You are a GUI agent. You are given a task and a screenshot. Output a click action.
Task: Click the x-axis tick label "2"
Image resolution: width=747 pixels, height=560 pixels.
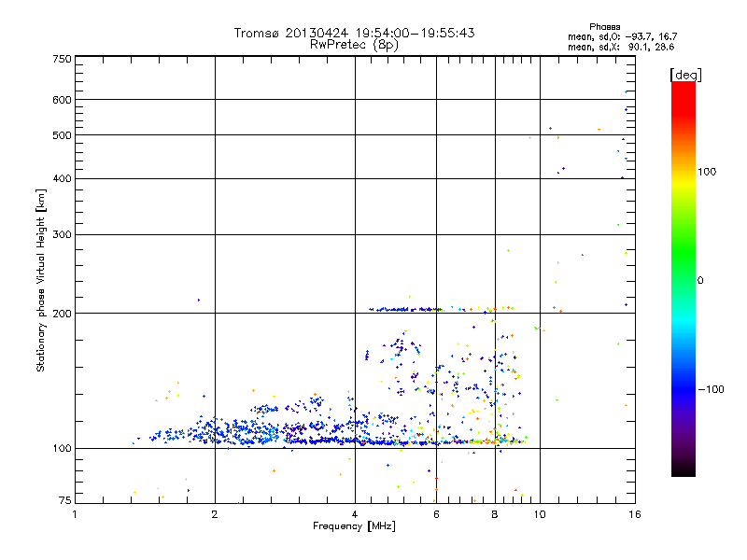coord(215,514)
